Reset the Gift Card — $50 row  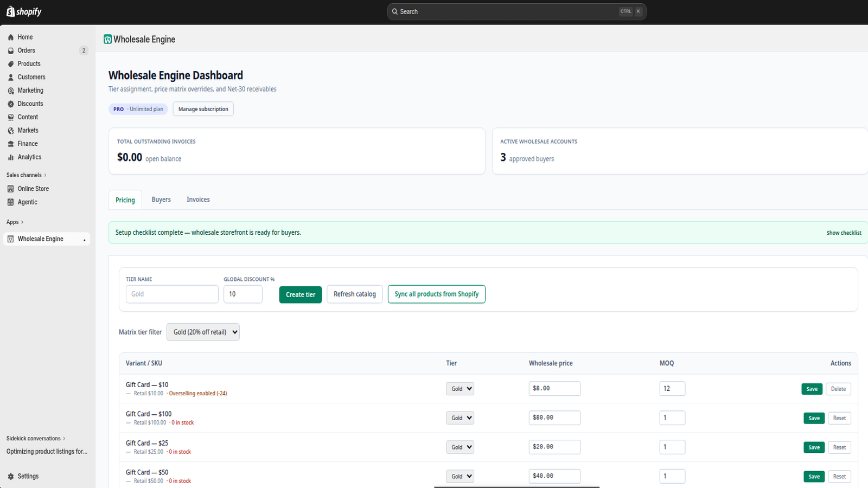pos(840,477)
